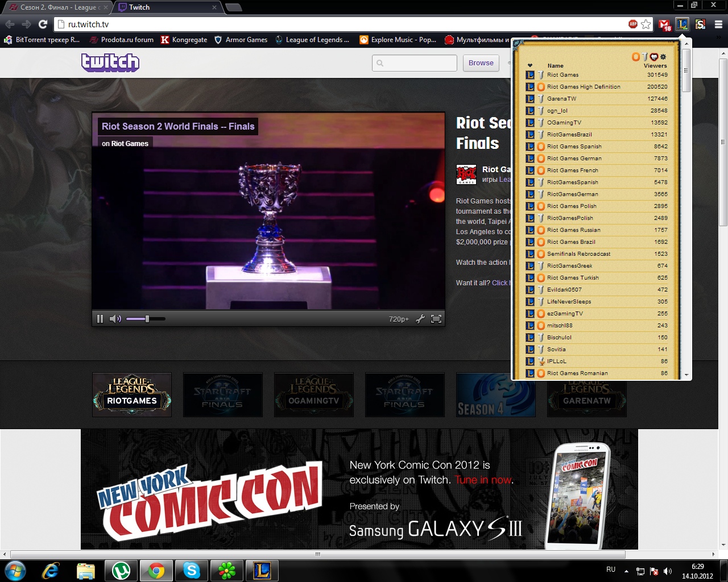Bookmark this page with the star icon
Image resolution: width=728 pixels, height=582 pixels.
(646, 24)
